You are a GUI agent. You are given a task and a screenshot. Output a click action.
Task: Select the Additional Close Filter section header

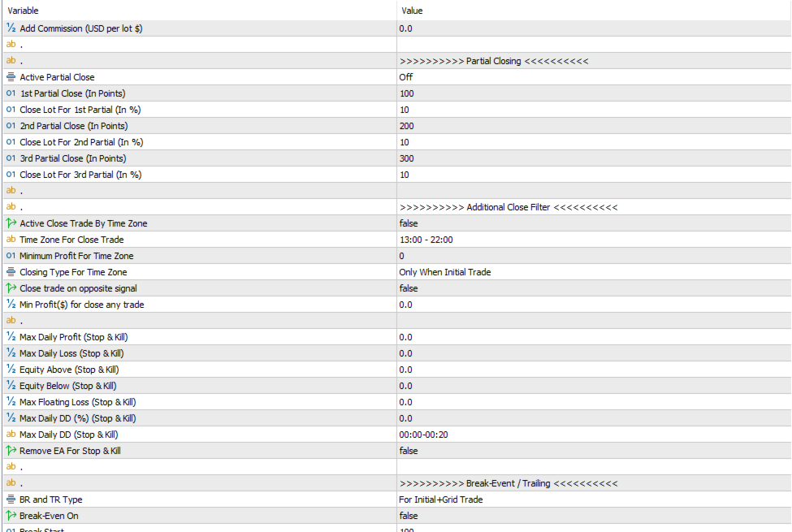508,207
